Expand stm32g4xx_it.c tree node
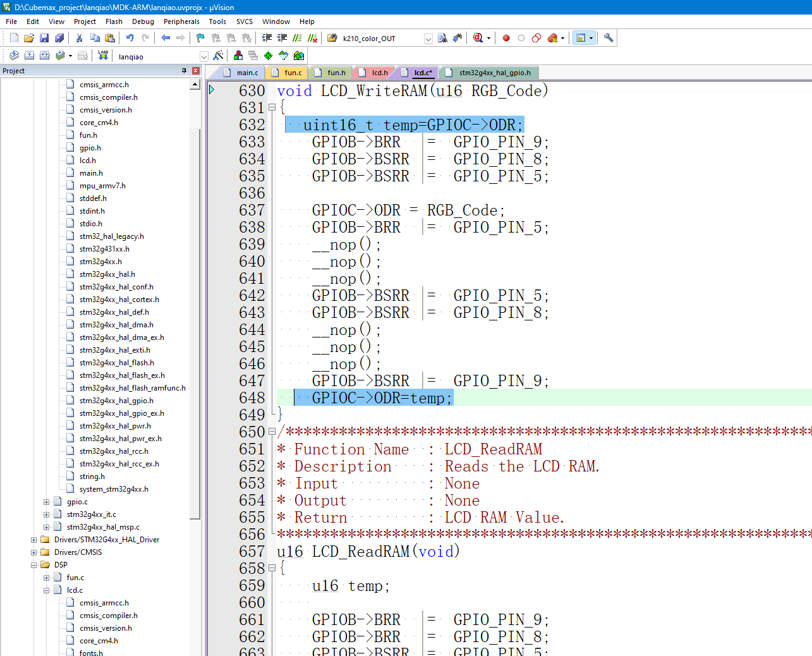Screen dimensions: 812x656 pos(46,514)
